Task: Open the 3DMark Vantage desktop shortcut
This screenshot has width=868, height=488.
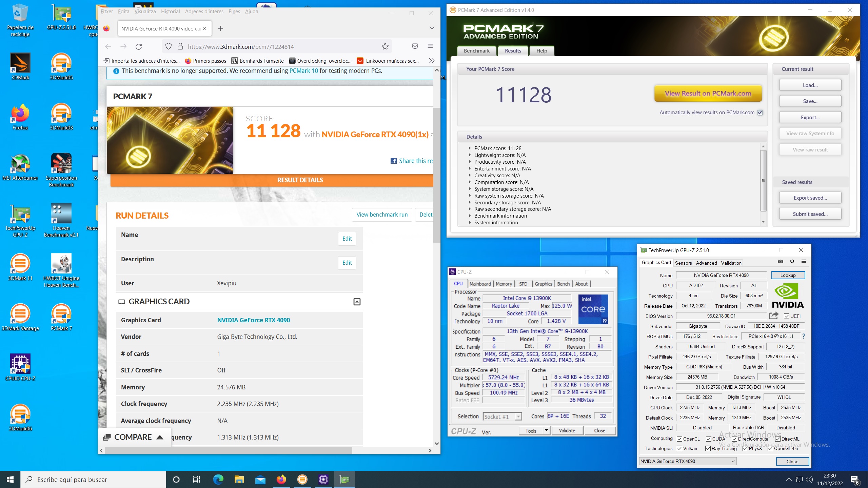Action: (x=20, y=318)
